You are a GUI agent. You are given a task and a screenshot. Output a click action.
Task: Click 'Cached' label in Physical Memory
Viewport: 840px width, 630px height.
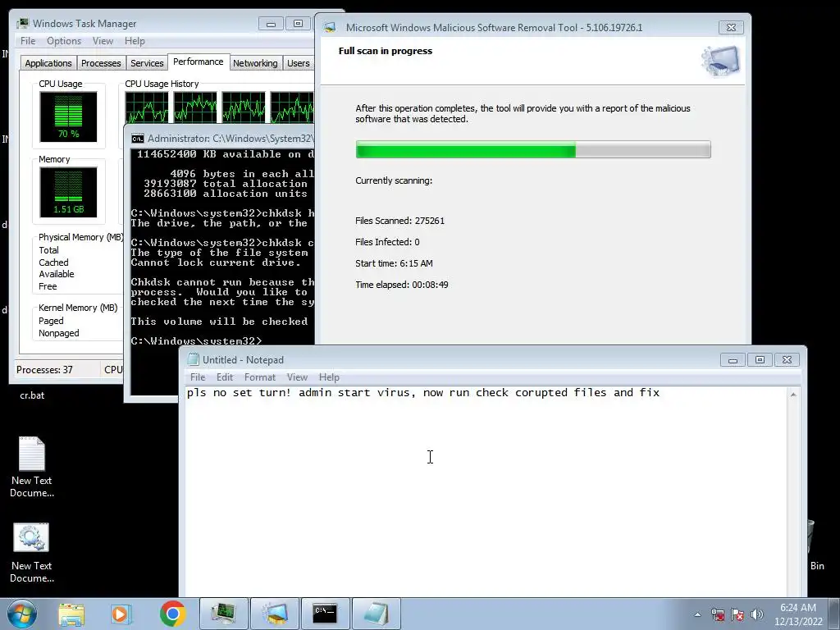click(x=53, y=262)
